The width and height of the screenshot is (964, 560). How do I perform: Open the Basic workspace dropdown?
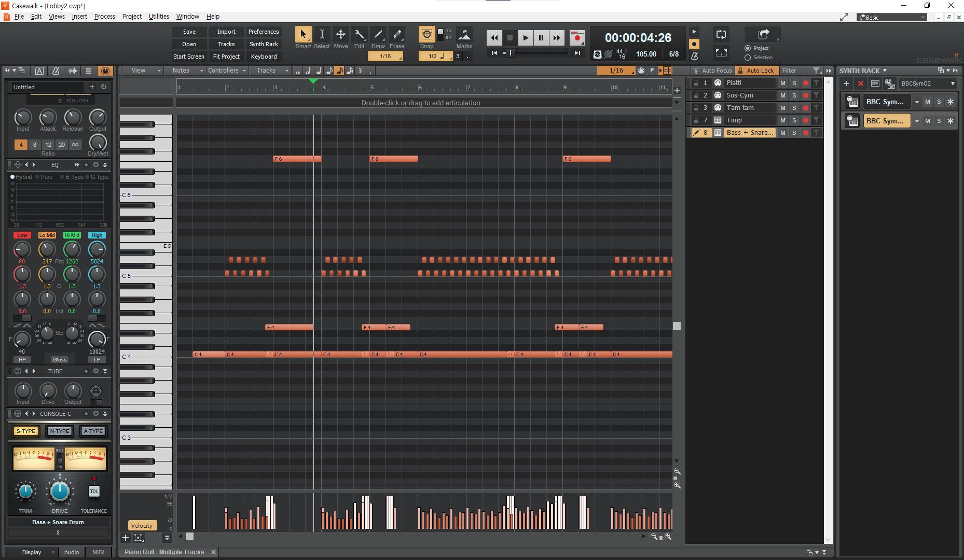892,17
